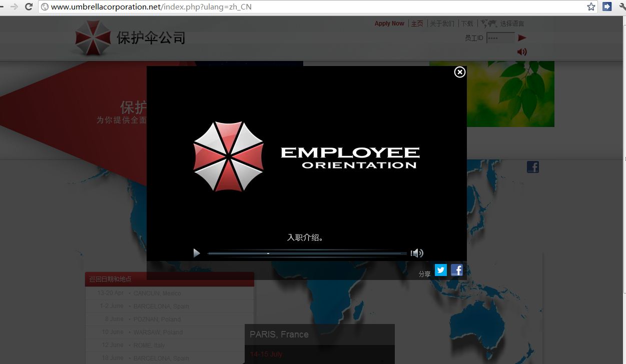
Task: Share the video on Facebook
Action: tap(456, 270)
